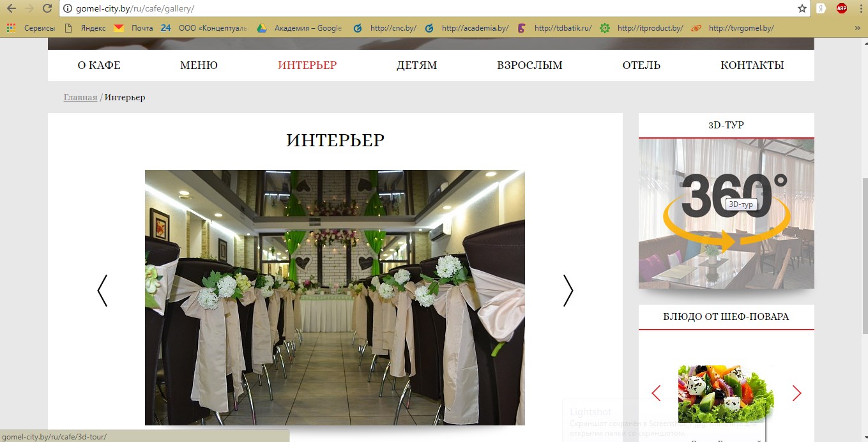Viewport: 868px width, 442px height.
Task: Show previous interior photo in gallery
Action: (102, 291)
